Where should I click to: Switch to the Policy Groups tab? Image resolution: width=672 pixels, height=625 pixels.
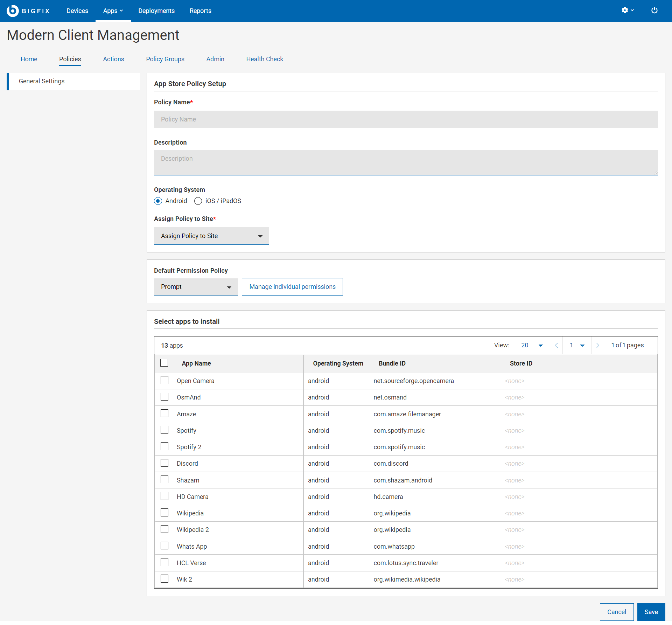[165, 59]
